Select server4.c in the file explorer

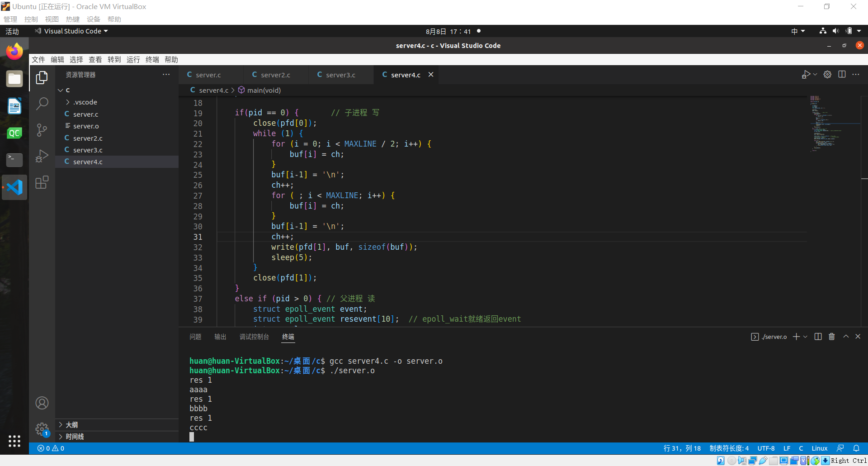point(117,162)
